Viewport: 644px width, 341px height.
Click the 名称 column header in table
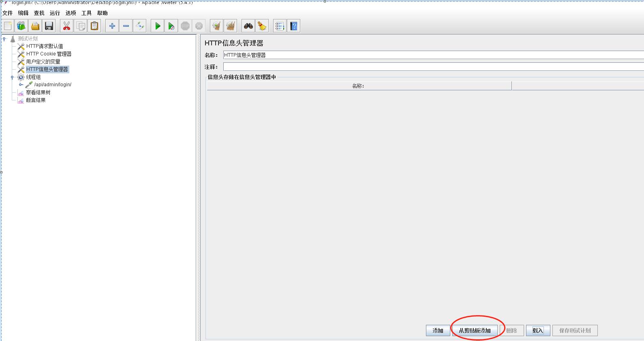[359, 86]
